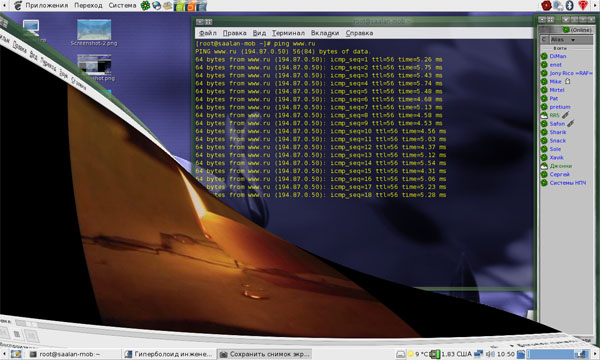Click the 'C' column button in contact list

tap(544, 39)
